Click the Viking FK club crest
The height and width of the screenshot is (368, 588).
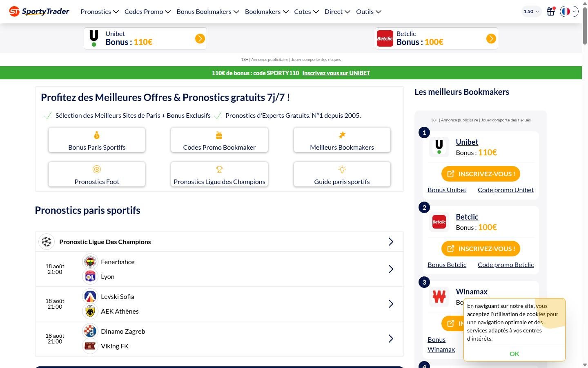[x=90, y=346]
